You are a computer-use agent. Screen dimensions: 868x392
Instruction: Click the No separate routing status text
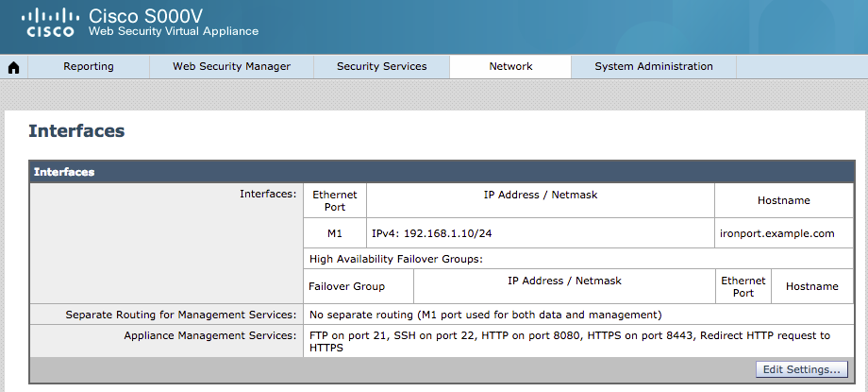click(485, 315)
